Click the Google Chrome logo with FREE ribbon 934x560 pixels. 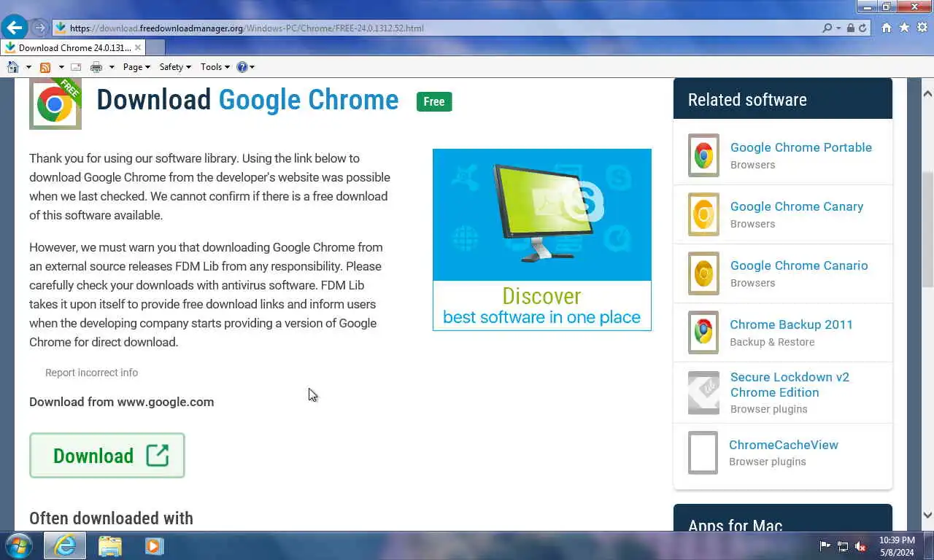[x=55, y=104]
